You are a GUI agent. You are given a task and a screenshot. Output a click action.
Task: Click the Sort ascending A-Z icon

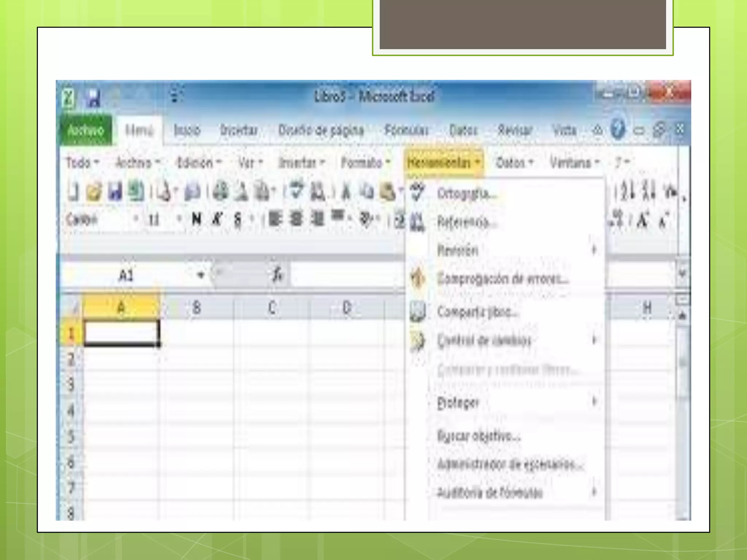tap(628, 191)
